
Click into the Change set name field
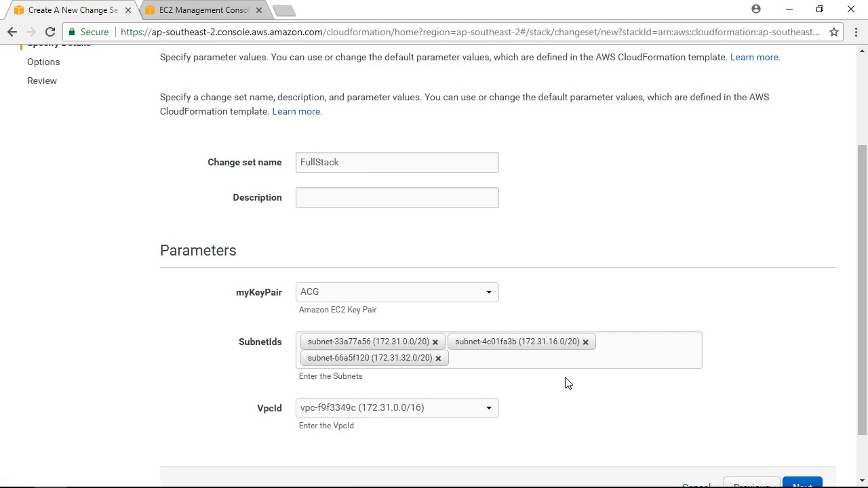397,163
